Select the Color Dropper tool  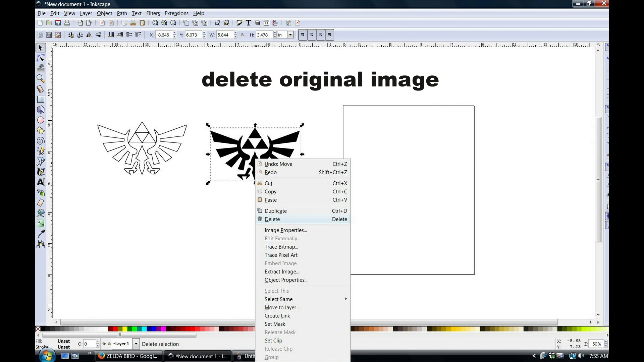[x=41, y=234]
